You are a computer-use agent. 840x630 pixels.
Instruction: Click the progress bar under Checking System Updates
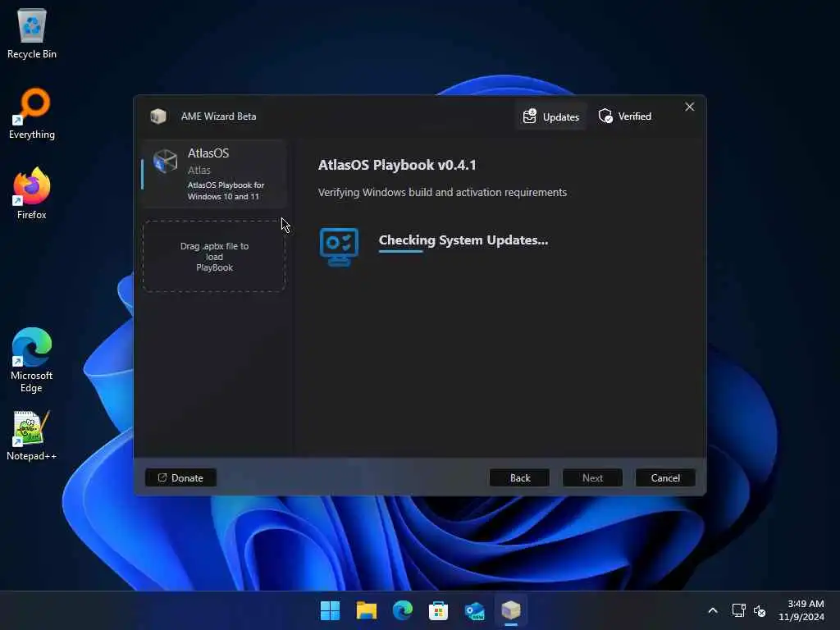pos(400,251)
